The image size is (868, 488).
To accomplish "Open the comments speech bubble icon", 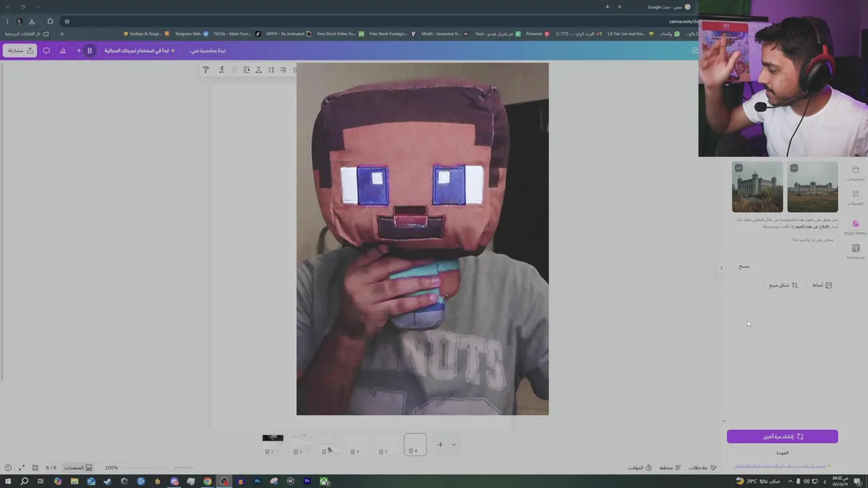I will click(x=46, y=51).
